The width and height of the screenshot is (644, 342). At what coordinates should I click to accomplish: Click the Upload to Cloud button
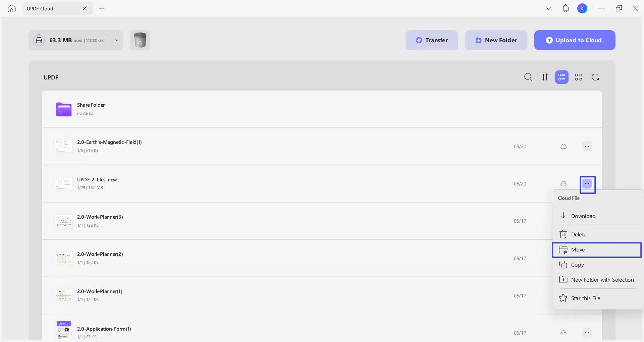point(575,40)
